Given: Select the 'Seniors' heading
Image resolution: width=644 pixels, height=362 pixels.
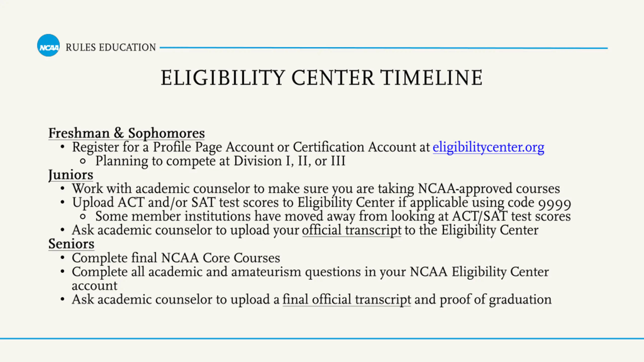Looking at the screenshot, I should click(x=71, y=244).
